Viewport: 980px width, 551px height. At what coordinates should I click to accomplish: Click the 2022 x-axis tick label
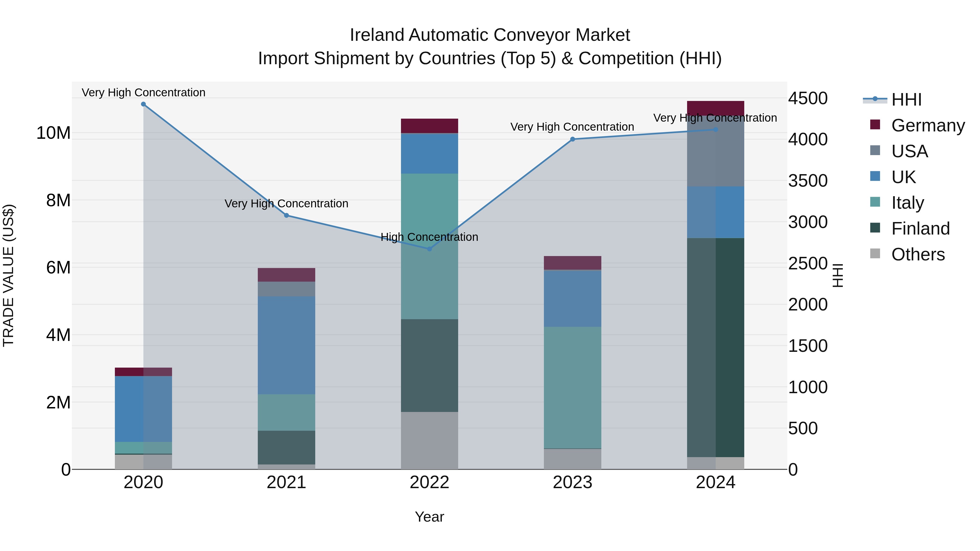click(430, 482)
